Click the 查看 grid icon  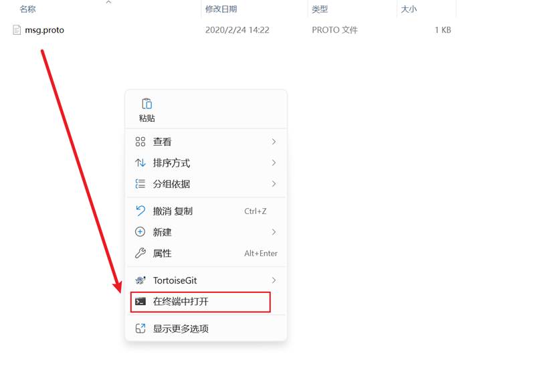141,142
